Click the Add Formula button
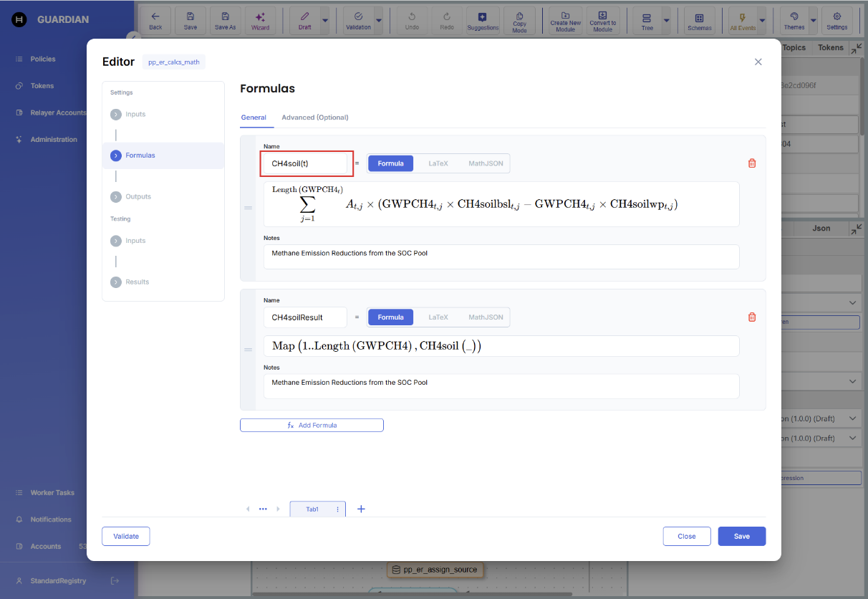The image size is (868, 599). [312, 425]
